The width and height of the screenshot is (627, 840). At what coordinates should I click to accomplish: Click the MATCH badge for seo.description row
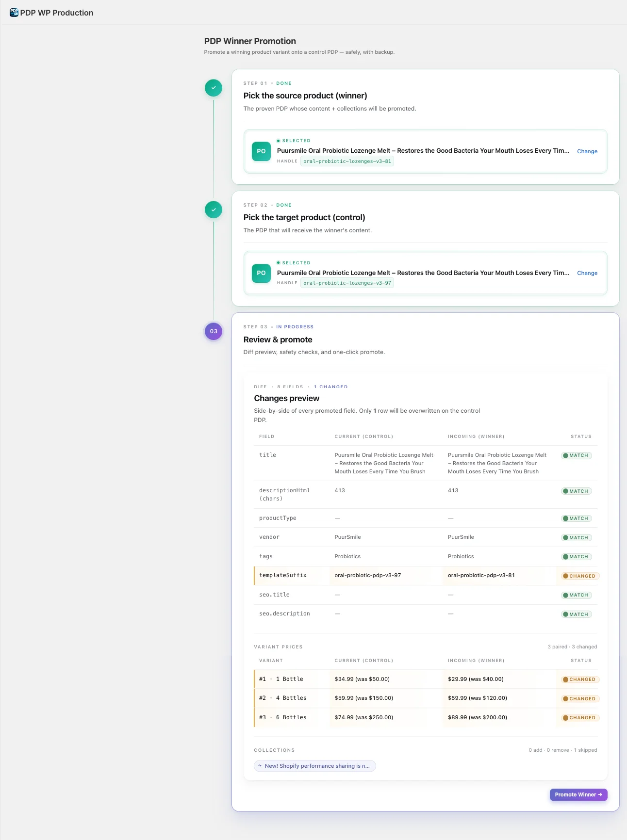point(577,614)
